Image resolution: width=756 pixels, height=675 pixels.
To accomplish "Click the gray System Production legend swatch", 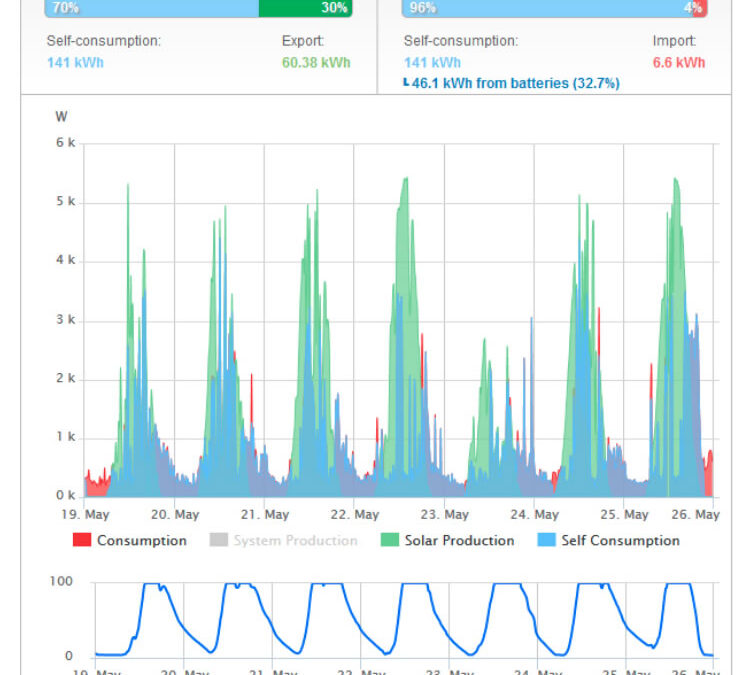I will coord(218,541).
